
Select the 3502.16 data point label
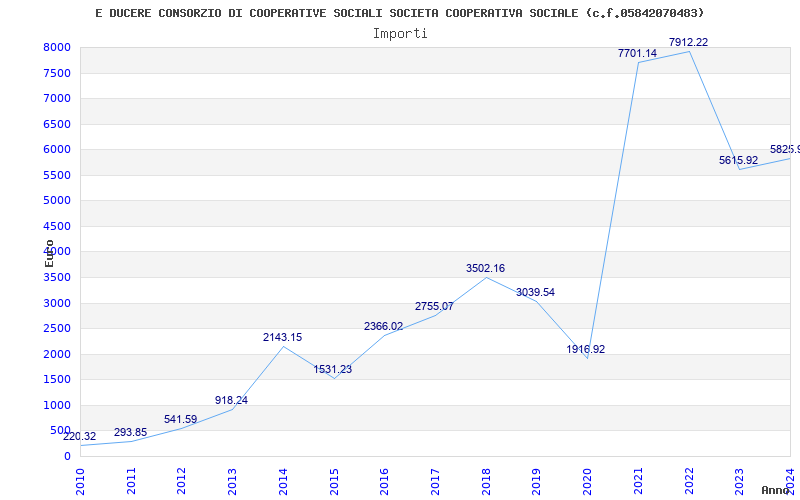click(x=485, y=268)
